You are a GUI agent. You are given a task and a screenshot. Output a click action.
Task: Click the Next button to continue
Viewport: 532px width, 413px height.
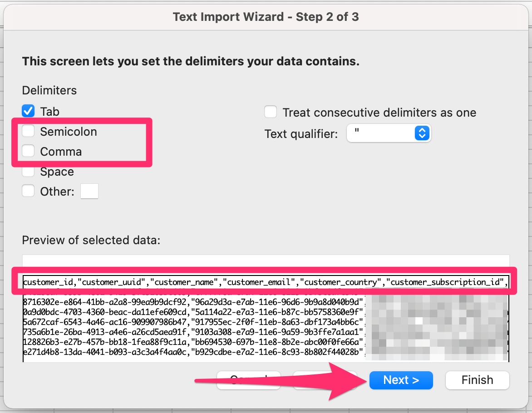pyautogui.click(x=401, y=380)
